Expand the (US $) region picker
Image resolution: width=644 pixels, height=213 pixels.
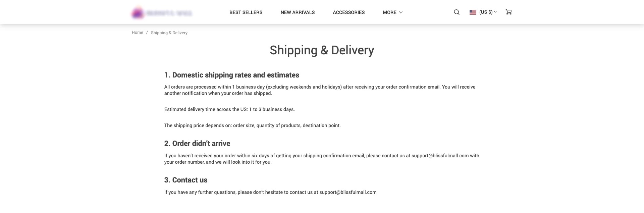point(486,12)
